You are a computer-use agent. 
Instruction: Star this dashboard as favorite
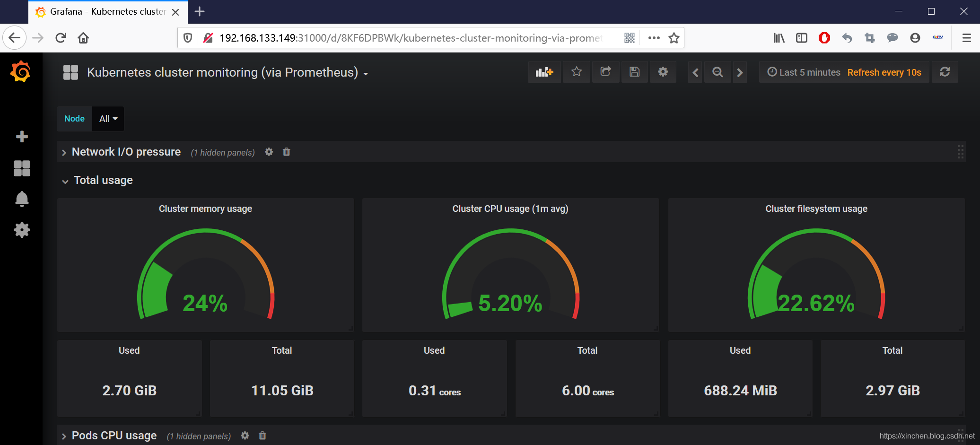click(x=577, y=72)
